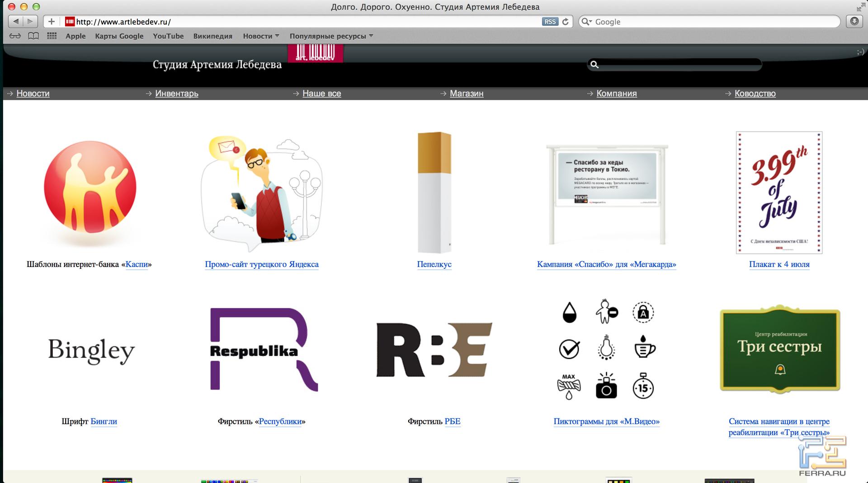Click the Reload page icon
The image size is (868, 483).
(x=565, y=22)
